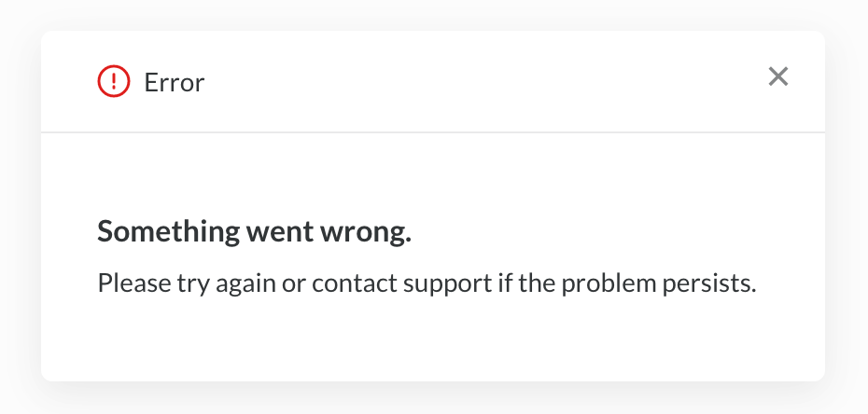The width and height of the screenshot is (868, 414).
Task: Click the "Error" title text
Action: (175, 83)
